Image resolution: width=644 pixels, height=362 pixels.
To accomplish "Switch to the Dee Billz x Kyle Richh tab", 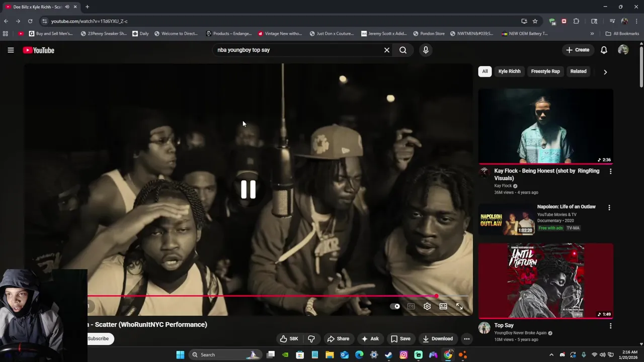I will (38, 7).
